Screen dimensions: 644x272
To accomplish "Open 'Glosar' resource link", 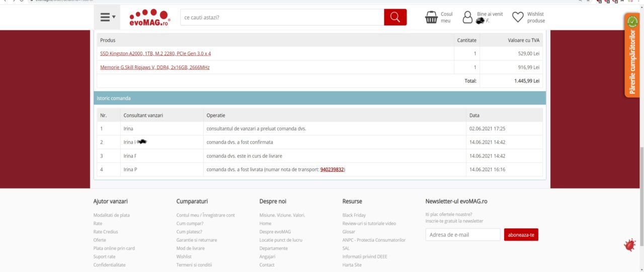I will click(349, 232).
